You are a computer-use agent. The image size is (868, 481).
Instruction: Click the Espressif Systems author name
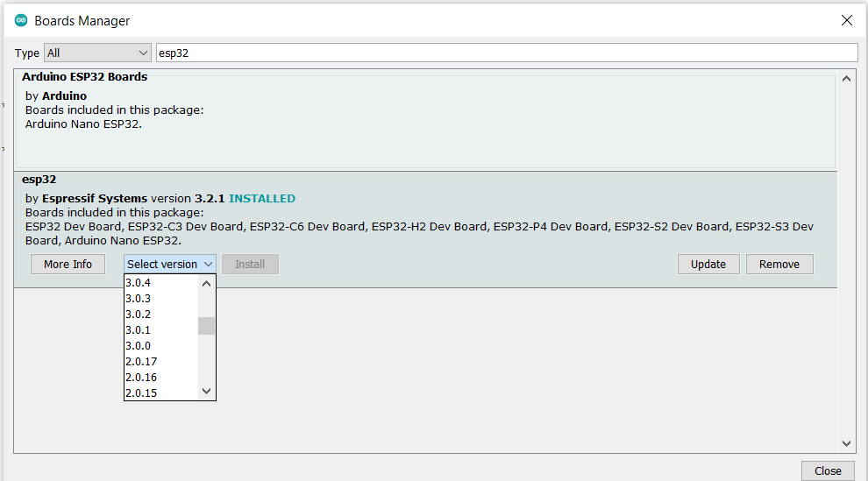pos(95,199)
